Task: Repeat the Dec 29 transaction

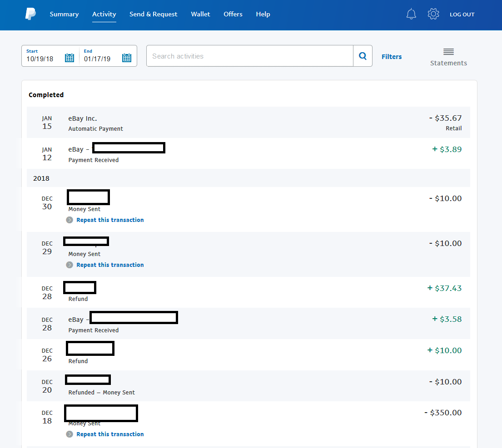Action: pyautogui.click(x=110, y=265)
